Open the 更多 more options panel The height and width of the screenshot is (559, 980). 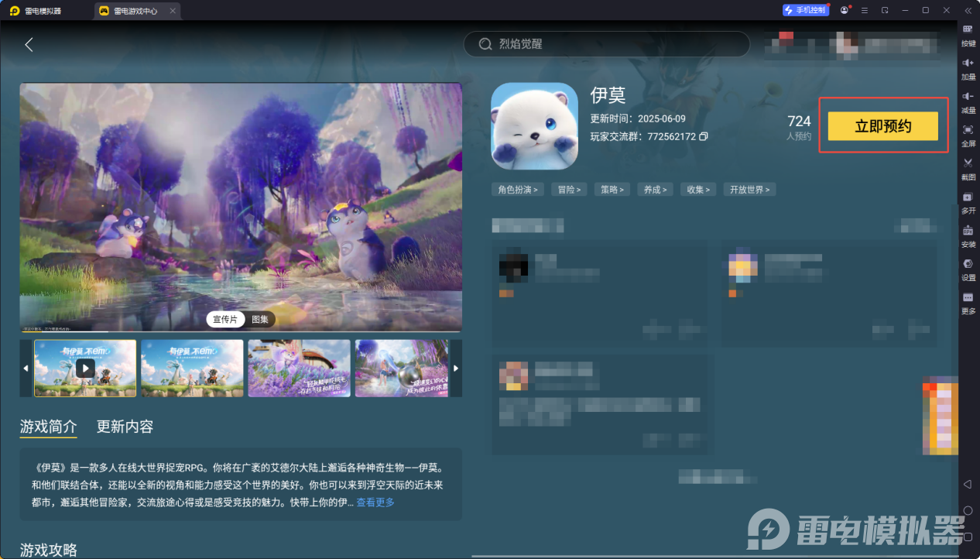pos(967,302)
